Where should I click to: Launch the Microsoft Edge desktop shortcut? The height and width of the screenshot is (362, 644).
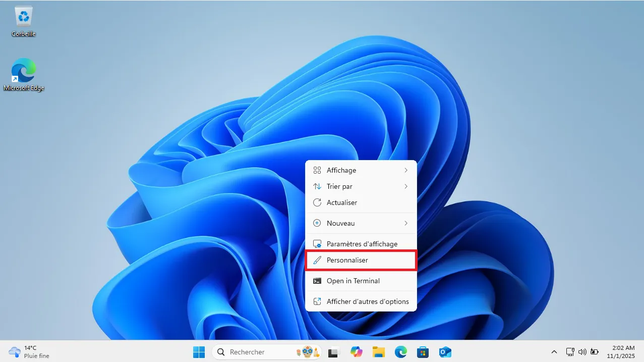coord(24,71)
